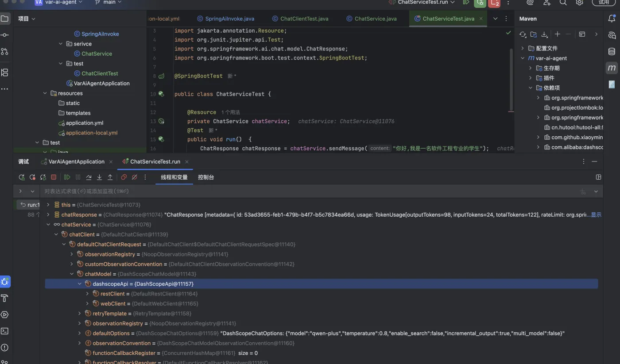
Task: Collapse the 依赖项 dependencies node
Action: pyautogui.click(x=531, y=88)
